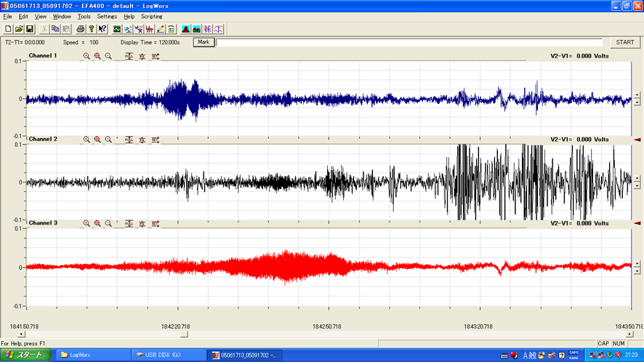Open the Tools menu

84,16
